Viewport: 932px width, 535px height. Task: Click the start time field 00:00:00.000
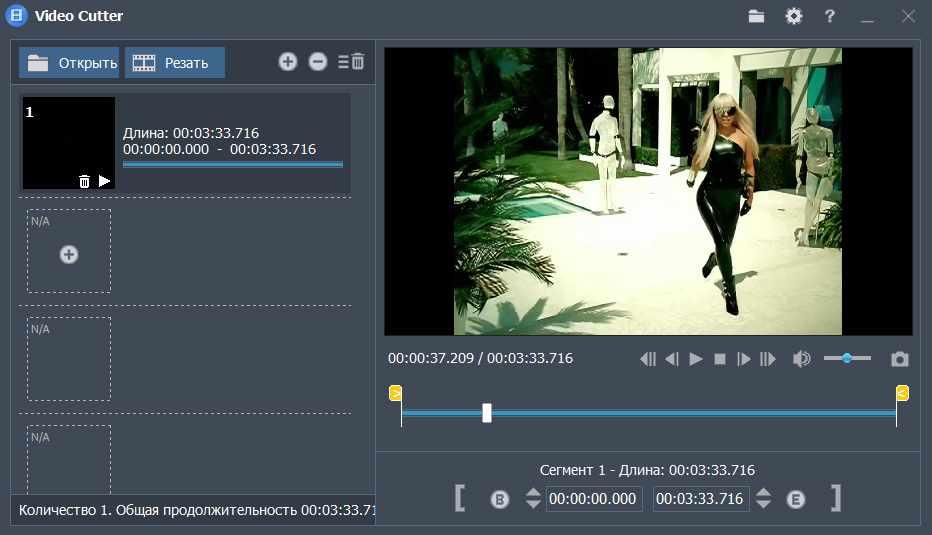pos(594,499)
